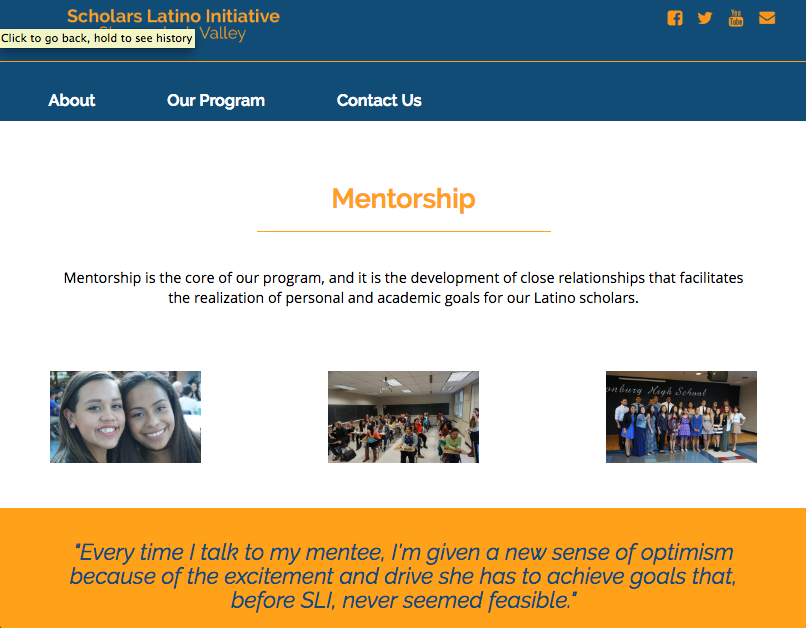Click quote text "before SLI, never seemed feasible"

click(x=403, y=600)
